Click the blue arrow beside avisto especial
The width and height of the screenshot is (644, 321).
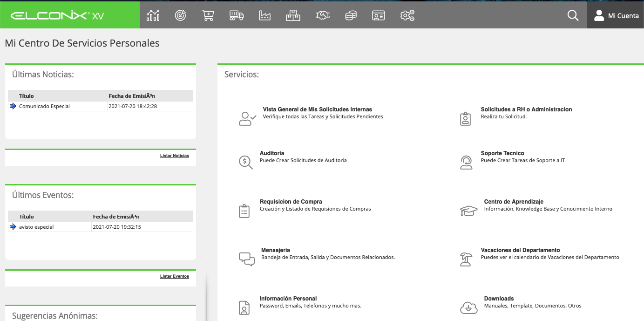tap(13, 227)
